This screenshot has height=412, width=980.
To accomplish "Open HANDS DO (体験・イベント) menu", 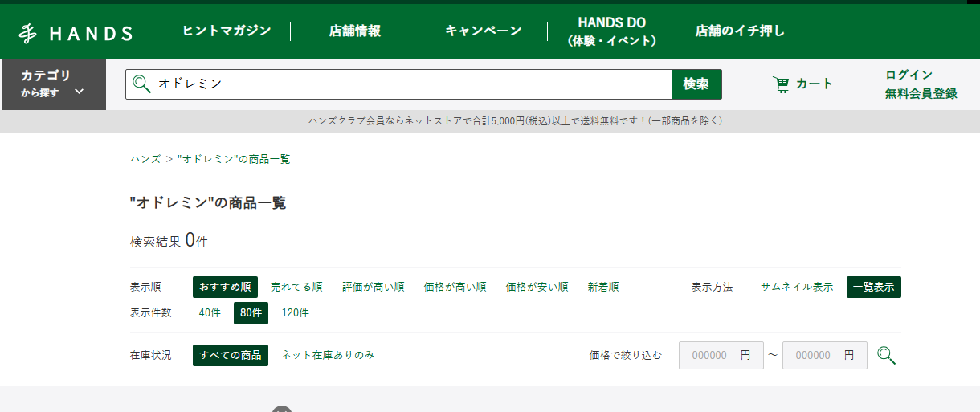I will tap(611, 31).
